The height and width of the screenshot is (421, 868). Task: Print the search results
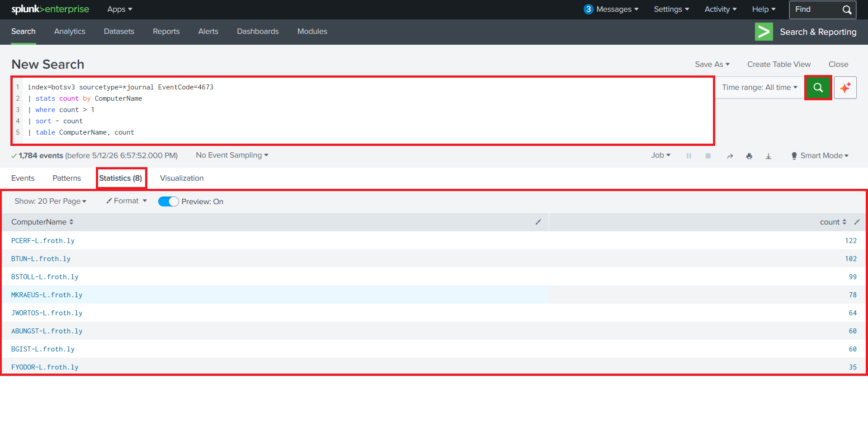749,156
